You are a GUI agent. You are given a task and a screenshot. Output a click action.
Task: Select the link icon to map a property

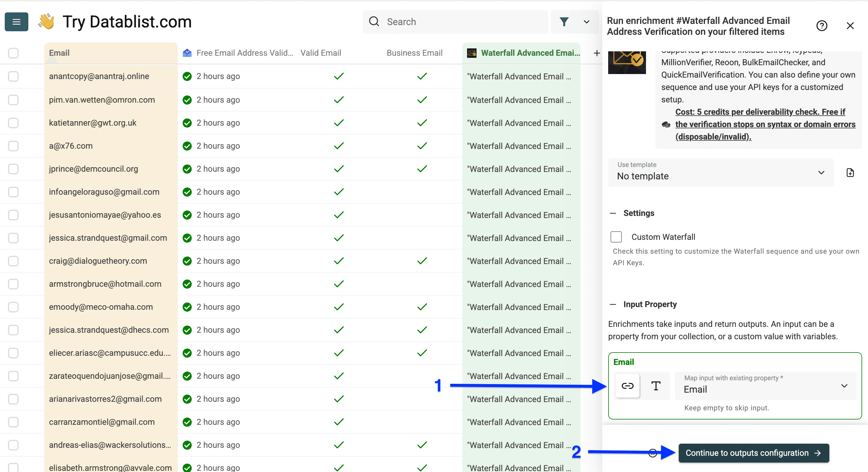coord(627,386)
